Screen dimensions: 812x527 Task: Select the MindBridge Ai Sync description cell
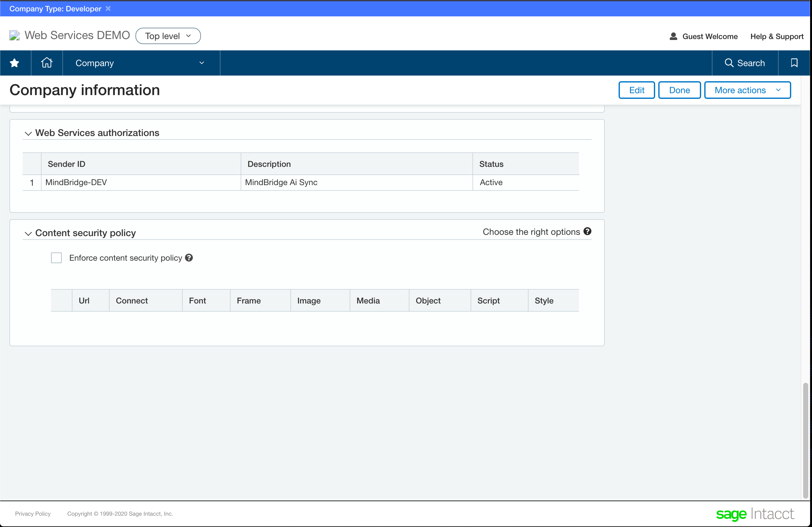point(357,183)
